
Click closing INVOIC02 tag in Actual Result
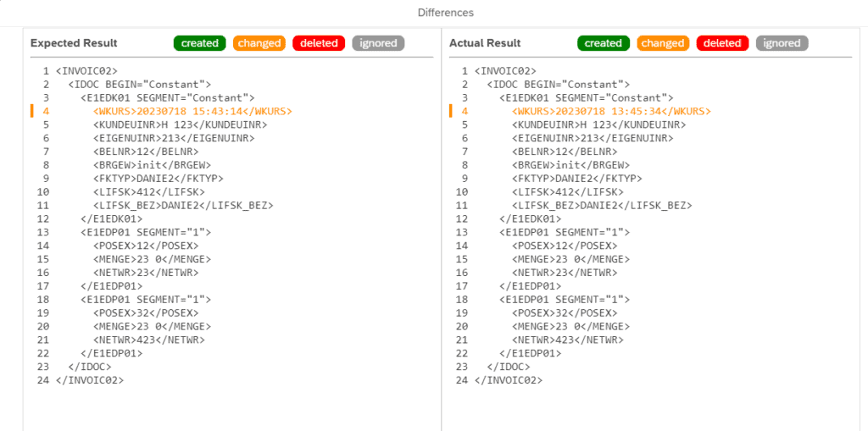509,380
